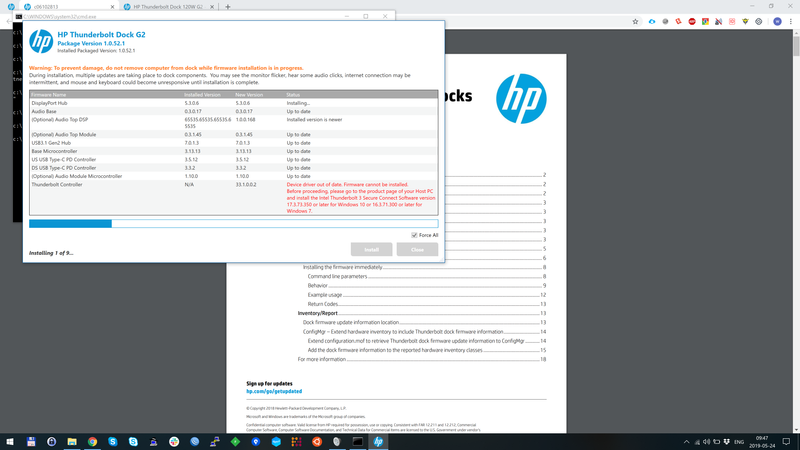Select the DisplayPort Hub firmware row

pyautogui.click(x=234, y=103)
